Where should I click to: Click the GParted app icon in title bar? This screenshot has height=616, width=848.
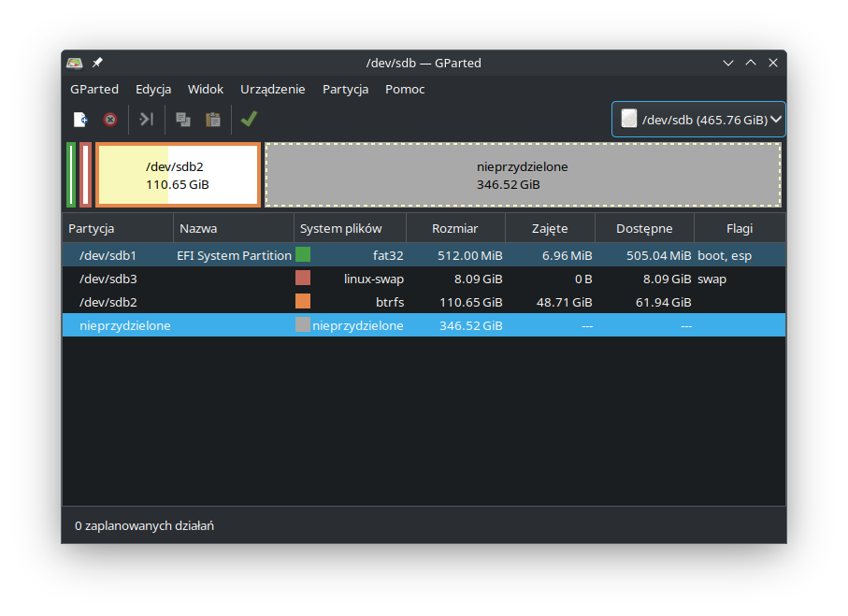(x=75, y=63)
